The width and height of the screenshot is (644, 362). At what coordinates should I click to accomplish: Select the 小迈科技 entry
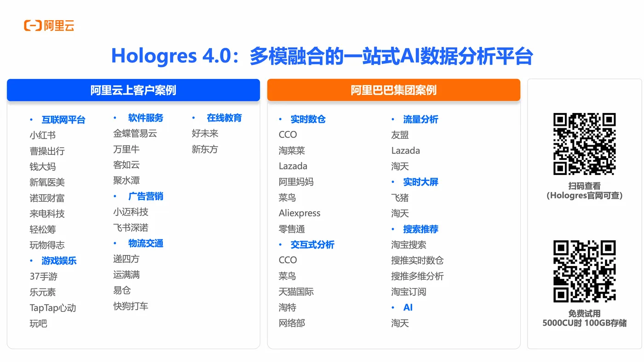pos(131,212)
